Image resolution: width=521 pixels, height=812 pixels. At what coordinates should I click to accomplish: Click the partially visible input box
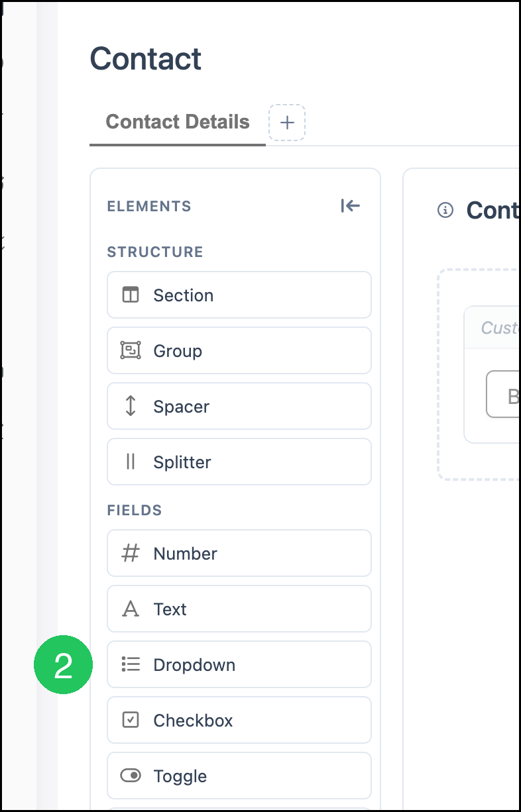point(503,395)
